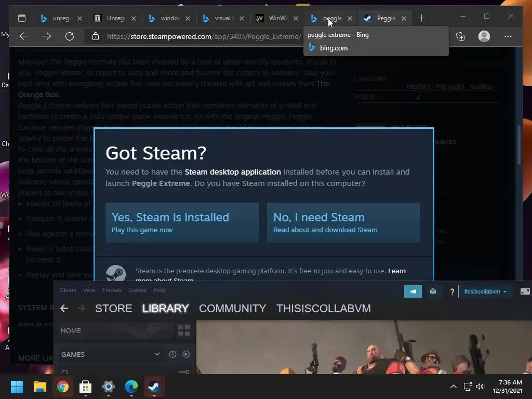The image size is (532, 399).
Task: Open Steam menu in Steam client
Action: [x=68, y=290]
